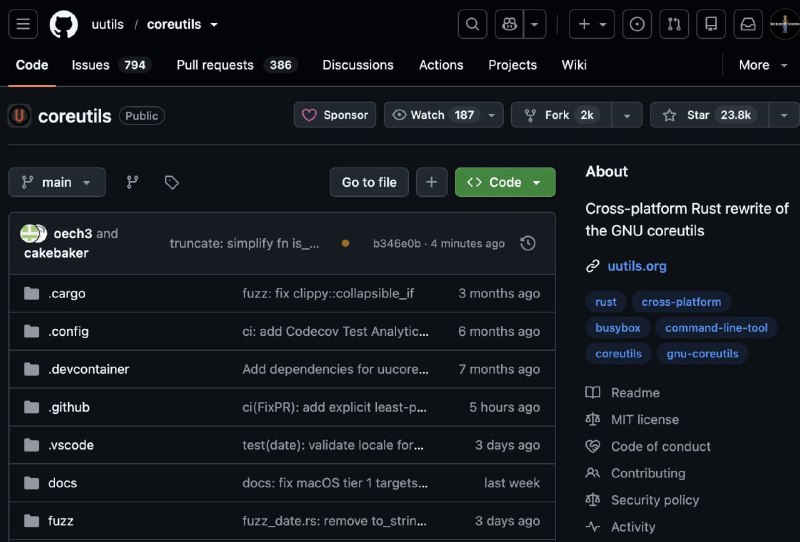Switch to the Code tab
This screenshot has width=800, height=542.
(32, 65)
